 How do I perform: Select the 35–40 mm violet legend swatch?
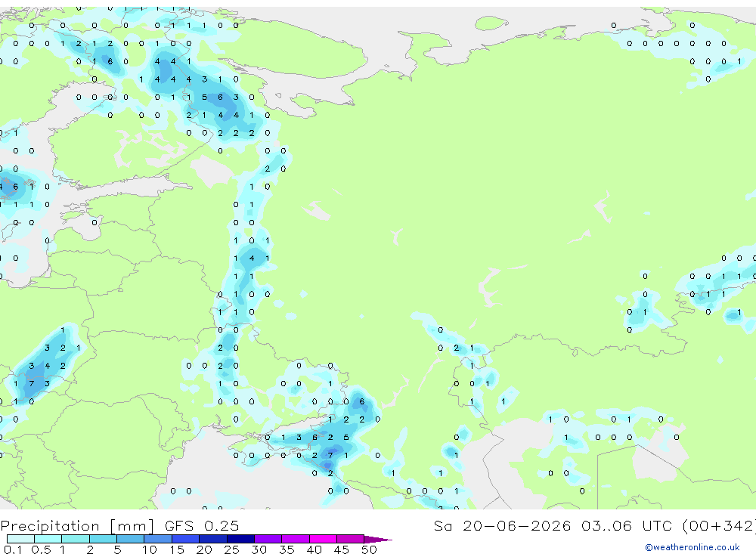point(296,539)
